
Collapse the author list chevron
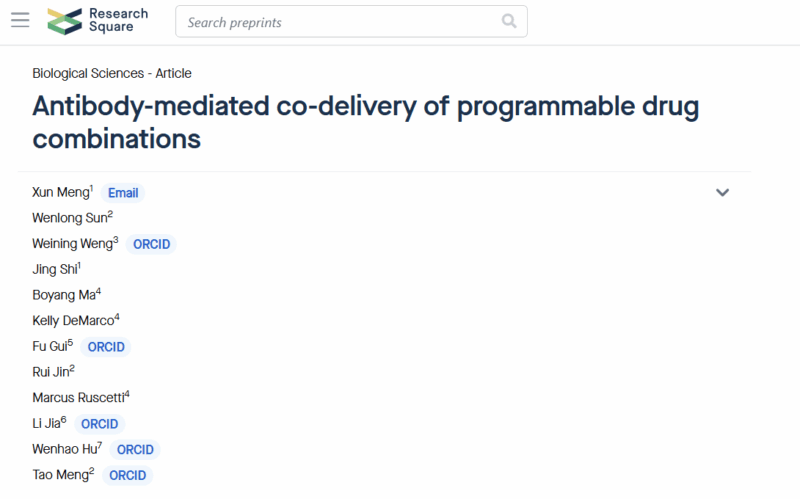(723, 192)
